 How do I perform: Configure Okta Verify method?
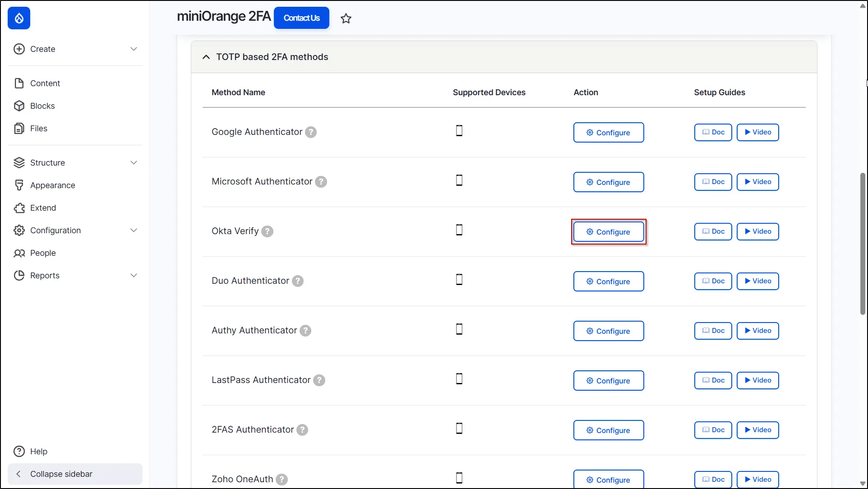click(x=609, y=232)
